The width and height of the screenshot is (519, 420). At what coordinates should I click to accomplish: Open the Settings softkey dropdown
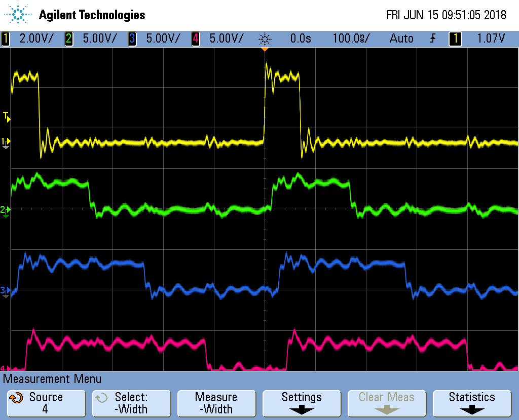tap(302, 403)
